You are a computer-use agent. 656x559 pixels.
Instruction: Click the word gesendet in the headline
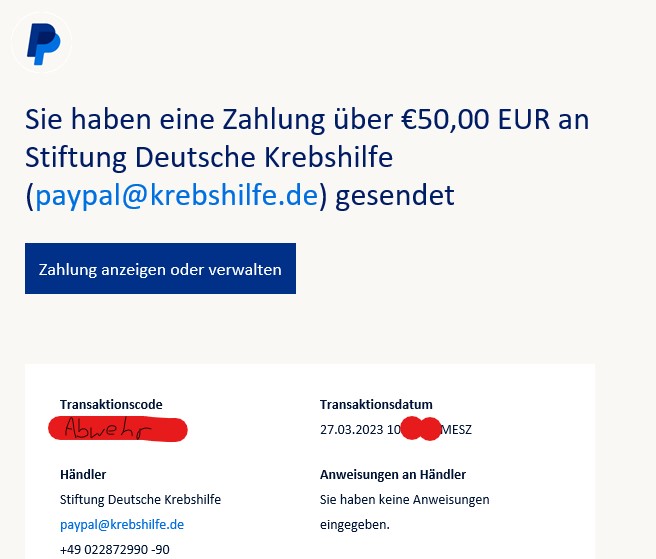(x=394, y=195)
